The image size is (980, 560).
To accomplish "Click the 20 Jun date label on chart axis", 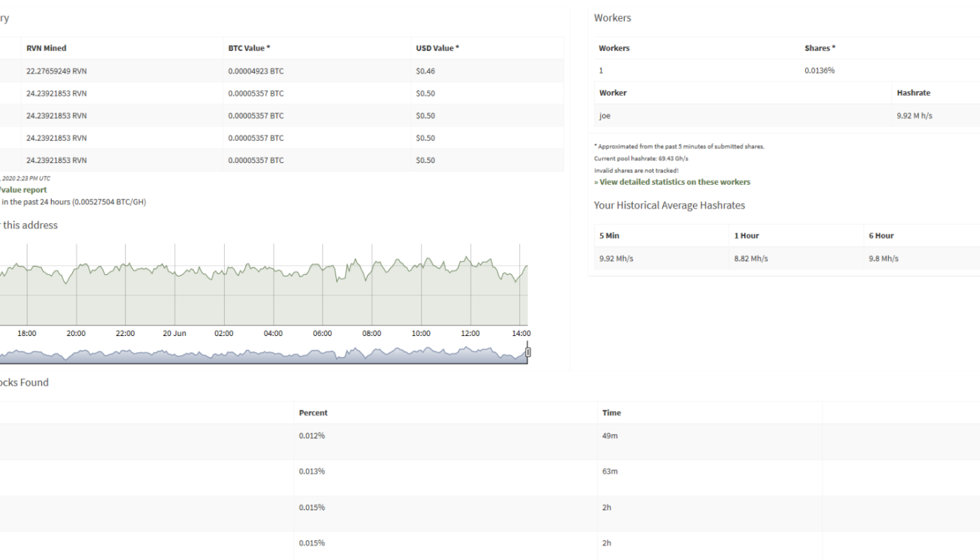I will point(174,334).
